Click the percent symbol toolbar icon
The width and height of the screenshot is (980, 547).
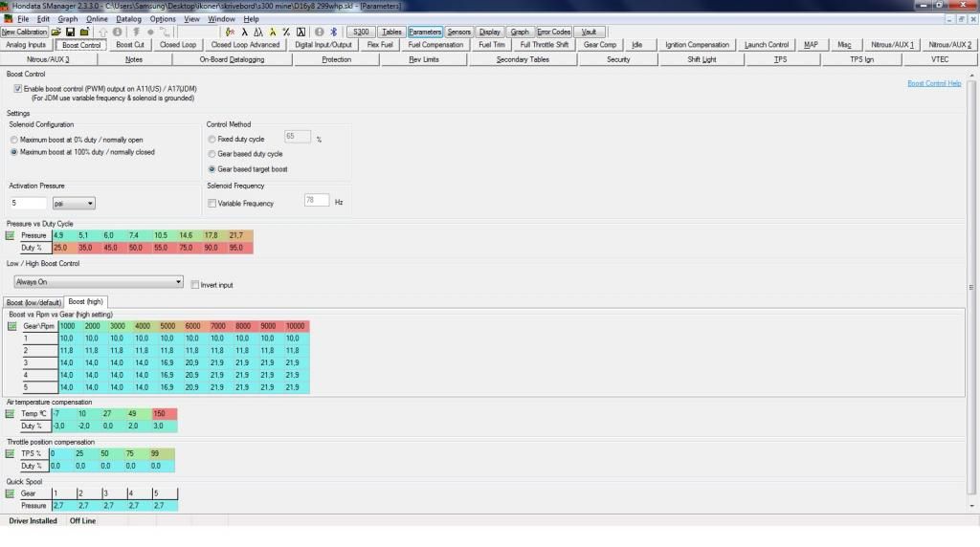pyautogui.click(x=287, y=32)
